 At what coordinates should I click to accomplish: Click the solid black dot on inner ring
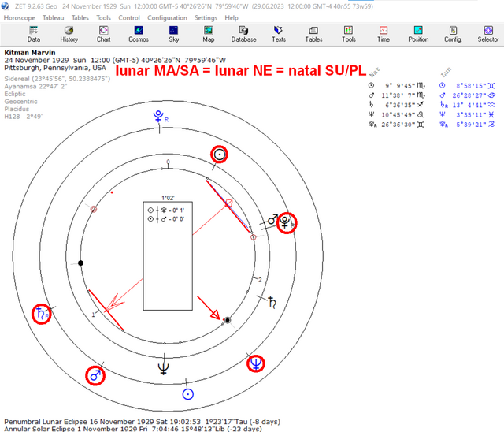click(80, 263)
